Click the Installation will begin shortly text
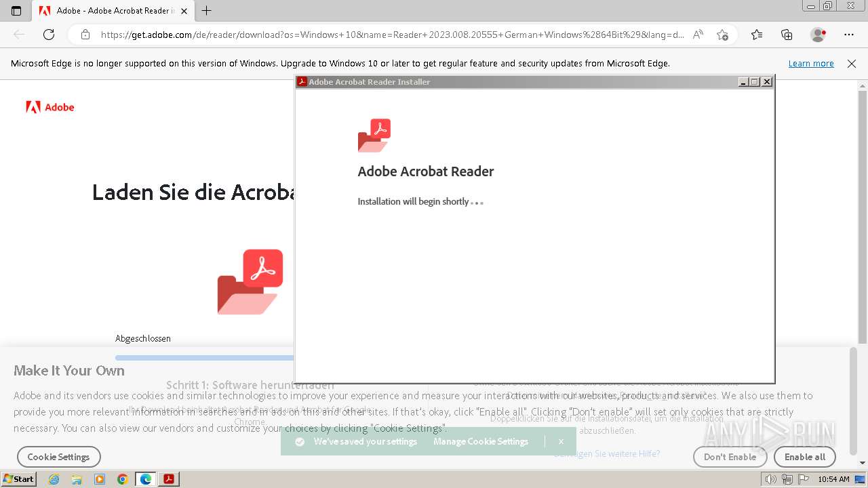The image size is (868, 488). [x=413, y=201]
